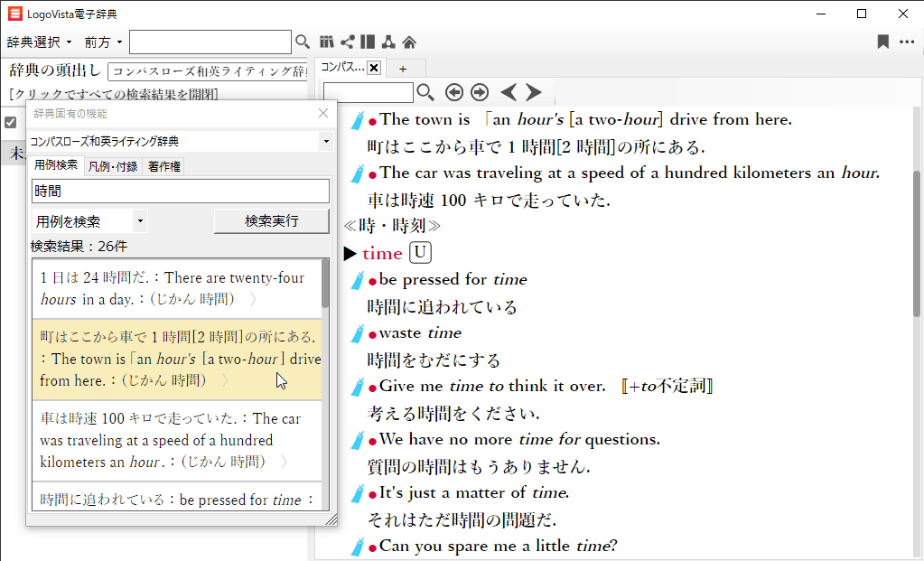Click the dialog resize grip corner

point(331,519)
